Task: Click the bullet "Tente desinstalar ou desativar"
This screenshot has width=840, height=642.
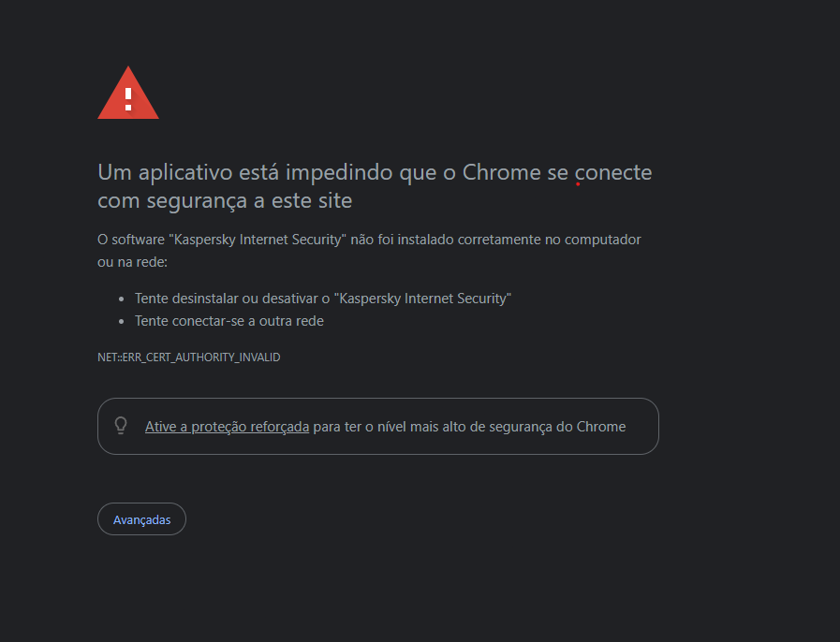Action: (x=322, y=299)
